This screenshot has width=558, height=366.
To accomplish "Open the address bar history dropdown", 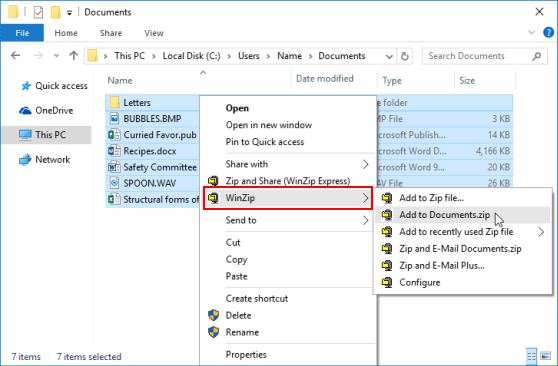I will 389,56.
